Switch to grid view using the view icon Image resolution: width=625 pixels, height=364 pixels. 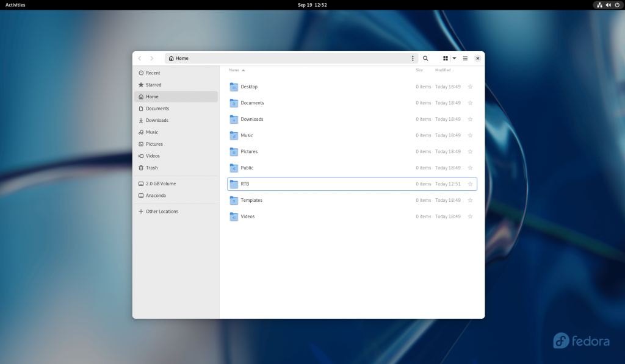[445, 58]
